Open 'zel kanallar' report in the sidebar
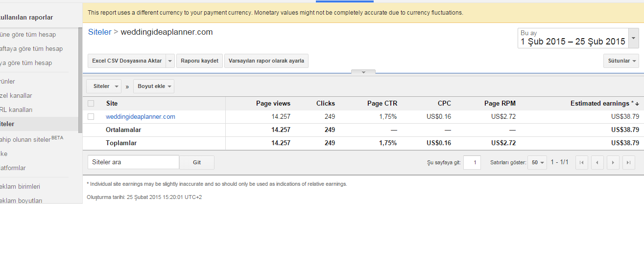The height and width of the screenshot is (264, 644). (16, 95)
